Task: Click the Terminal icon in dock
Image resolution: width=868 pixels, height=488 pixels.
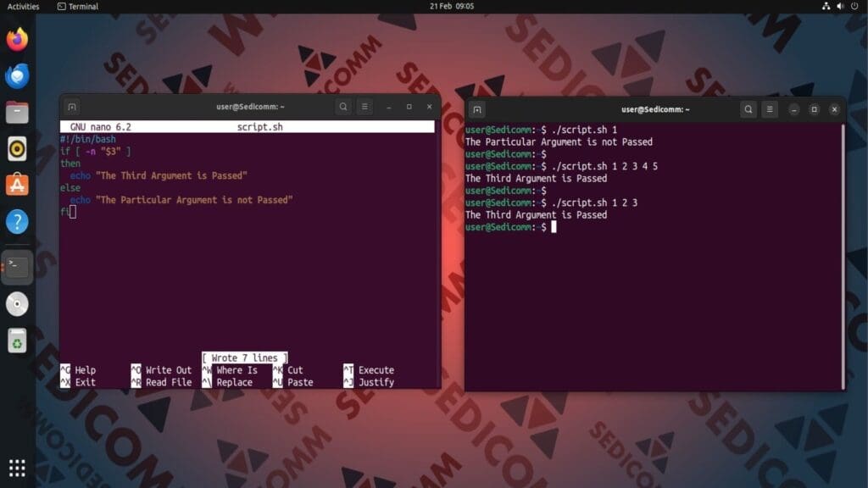Action: (x=17, y=267)
